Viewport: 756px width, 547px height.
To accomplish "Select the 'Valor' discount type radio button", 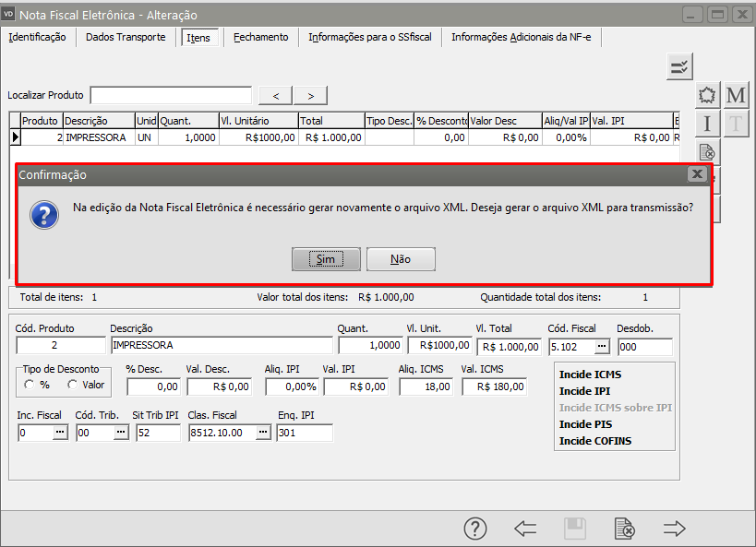I will (72, 385).
